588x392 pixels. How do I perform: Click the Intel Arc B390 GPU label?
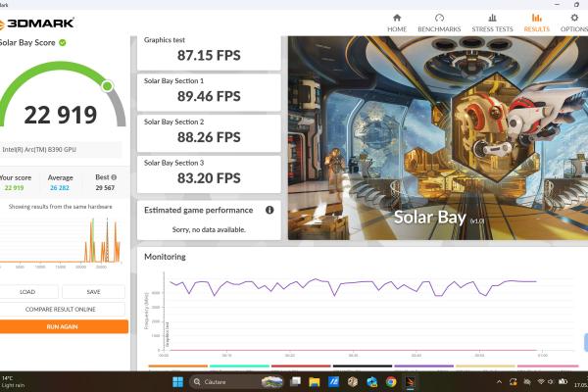coord(39,150)
